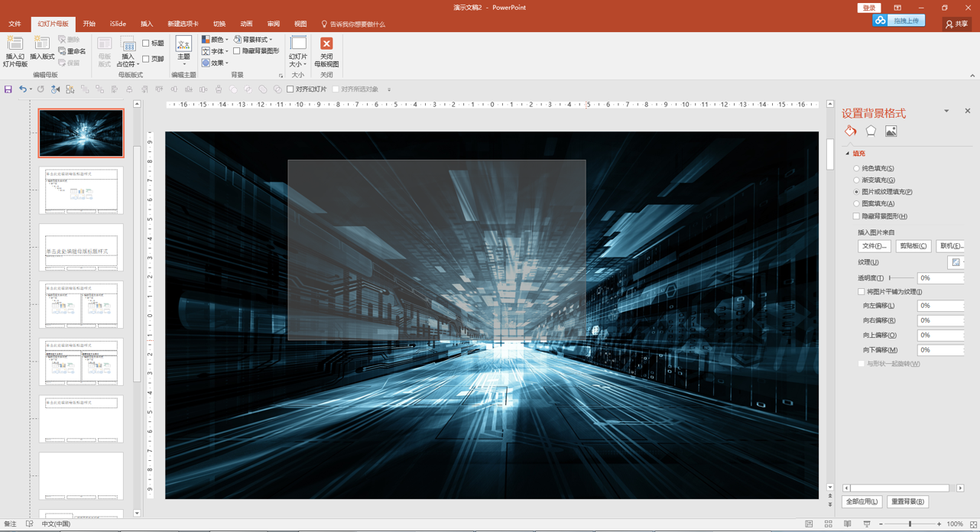Collapse the Fill (填充) section
980x532 pixels.
[847, 154]
